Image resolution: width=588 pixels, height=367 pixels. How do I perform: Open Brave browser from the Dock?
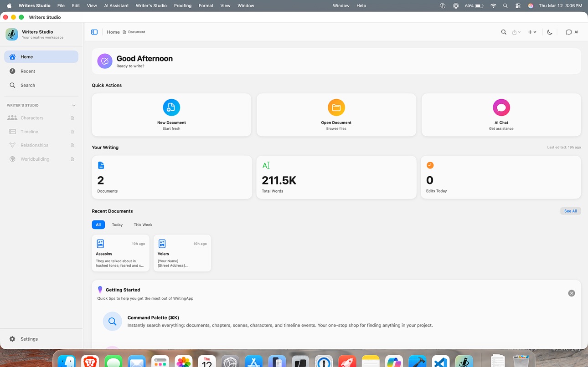90,362
